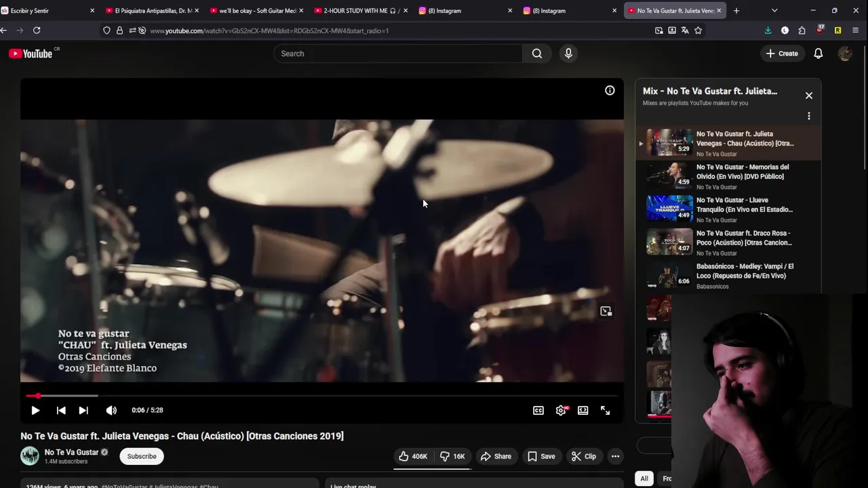Open YouTube notifications bell

[x=818, y=54]
